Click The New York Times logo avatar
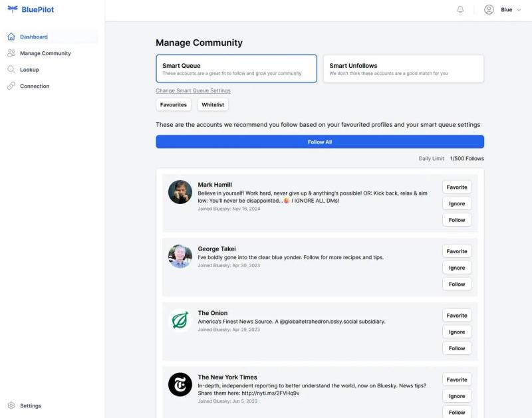This screenshot has width=532, height=418. coord(180,384)
